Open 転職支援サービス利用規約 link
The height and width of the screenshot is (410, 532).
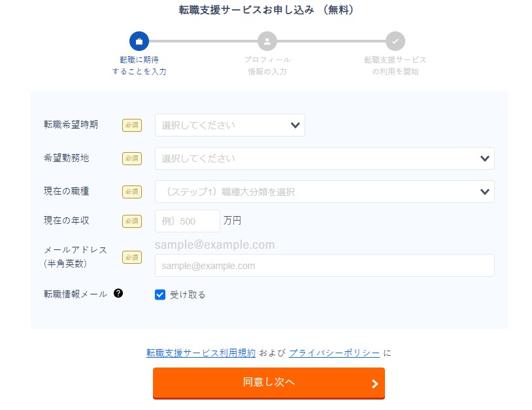pos(201,353)
